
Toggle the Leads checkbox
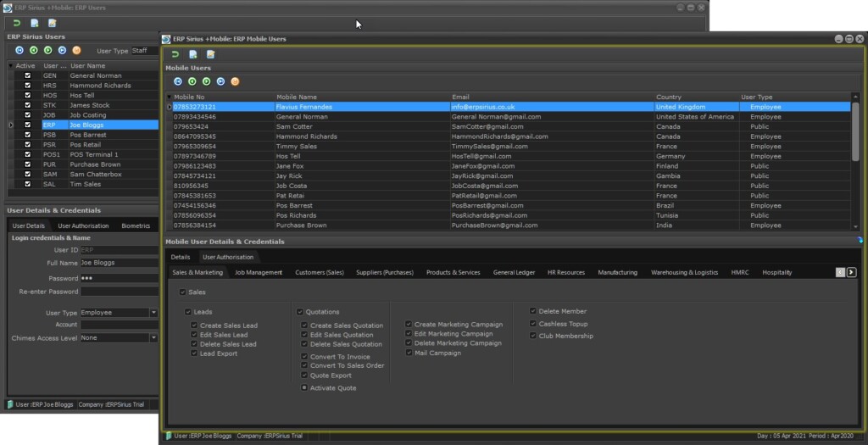[188, 312]
